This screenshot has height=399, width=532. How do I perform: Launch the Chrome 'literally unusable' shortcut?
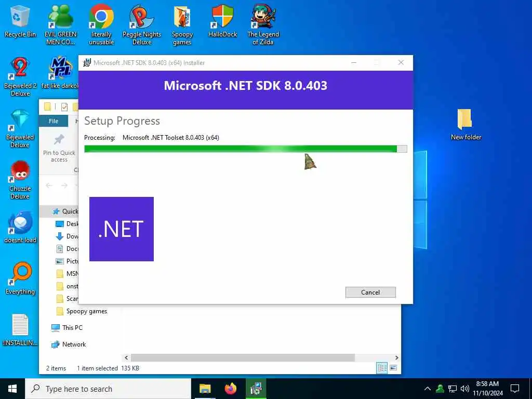click(x=101, y=25)
